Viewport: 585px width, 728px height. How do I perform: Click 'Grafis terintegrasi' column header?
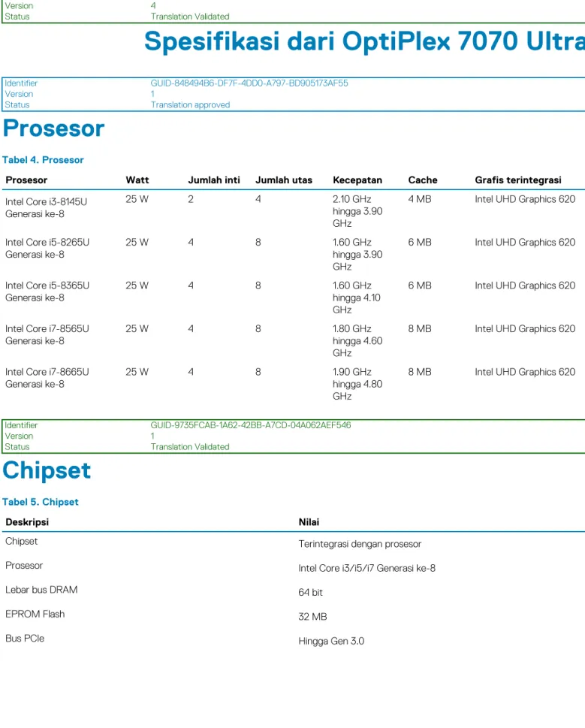[518, 180]
